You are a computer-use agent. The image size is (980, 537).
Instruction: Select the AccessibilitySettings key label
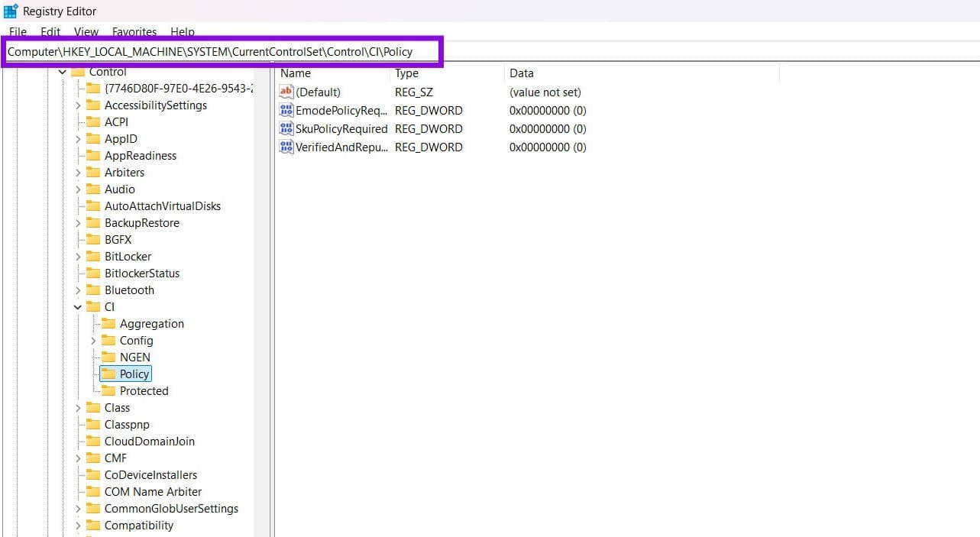pos(156,105)
